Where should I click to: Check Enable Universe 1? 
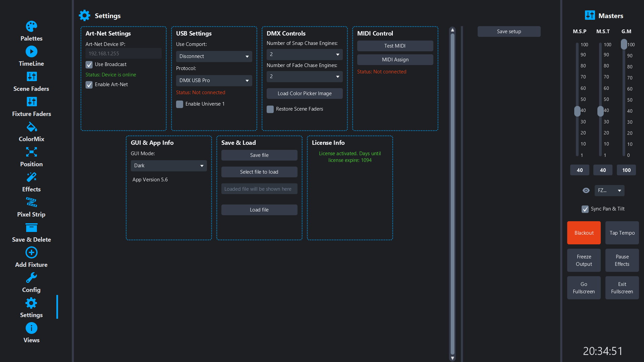180,104
